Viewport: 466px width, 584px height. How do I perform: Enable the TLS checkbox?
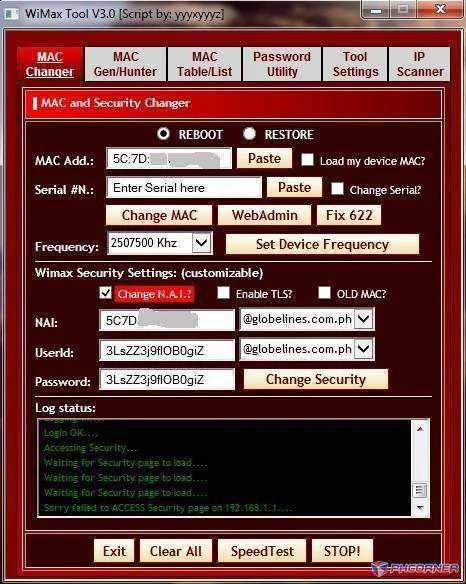(x=223, y=293)
